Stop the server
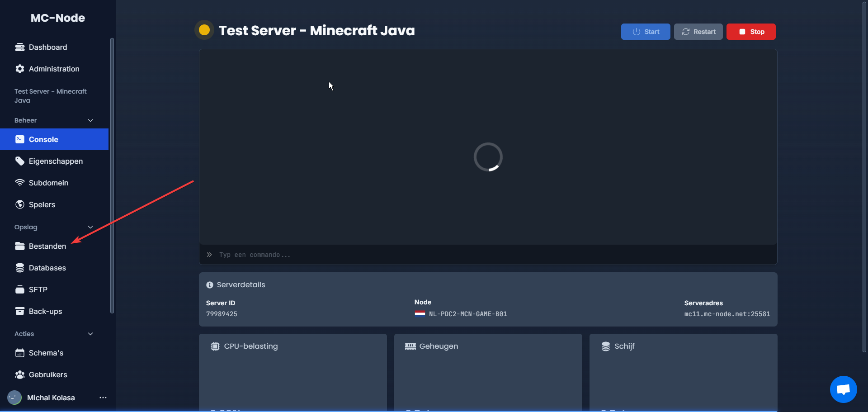This screenshot has height=412, width=868. click(751, 32)
